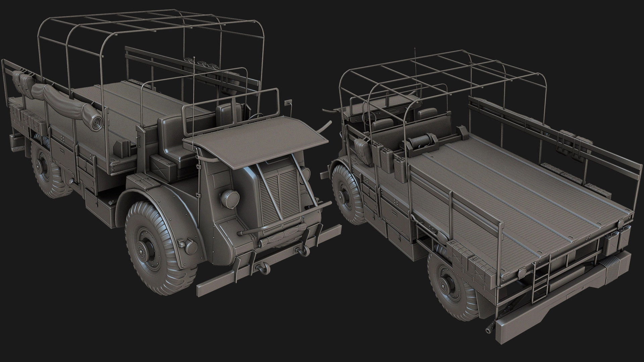The width and height of the screenshot is (644, 362).
Task: Click the front bumper tow hook on left truck
Action: [x=263, y=269]
